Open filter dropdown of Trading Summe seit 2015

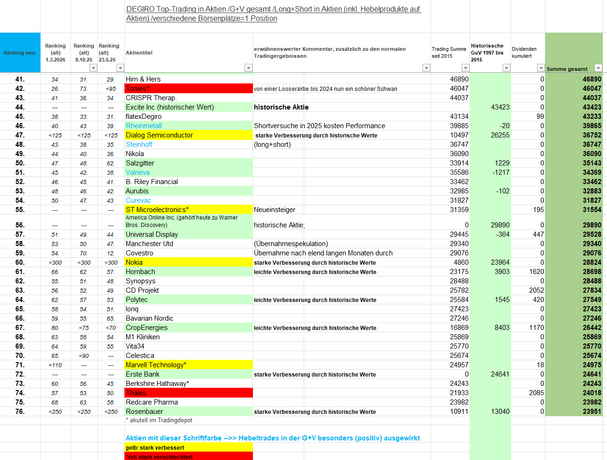[465, 68]
